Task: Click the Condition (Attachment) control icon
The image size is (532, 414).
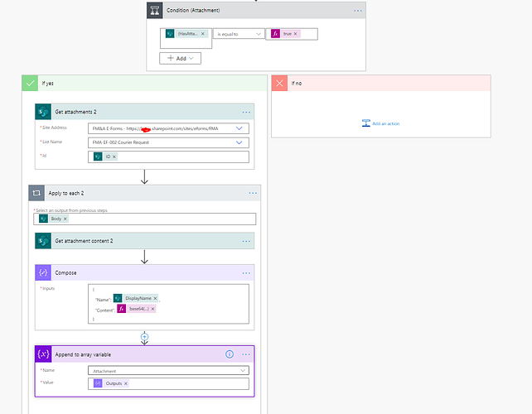Action: pyautogui.click(x=155, y=10)
